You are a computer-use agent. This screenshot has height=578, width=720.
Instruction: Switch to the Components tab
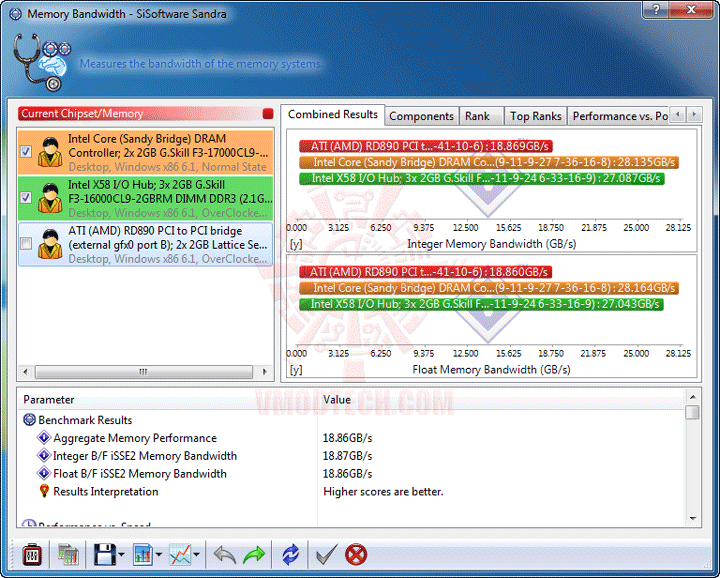click(421, 116)
